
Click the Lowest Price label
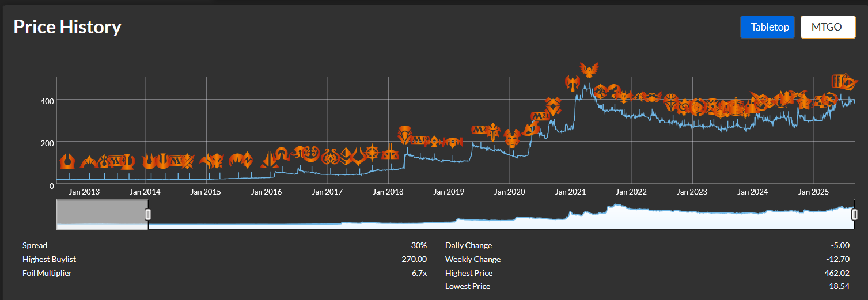[x=468, y=286]
